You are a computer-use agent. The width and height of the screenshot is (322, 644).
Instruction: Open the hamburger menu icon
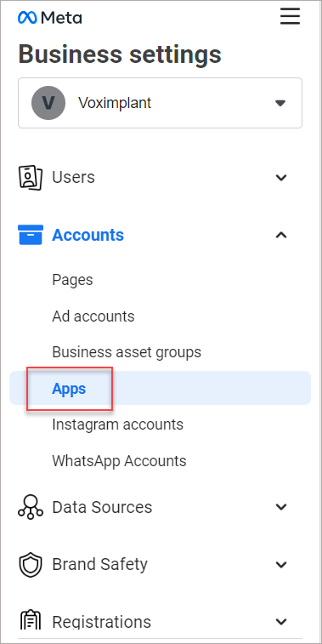tap(290, 17)
